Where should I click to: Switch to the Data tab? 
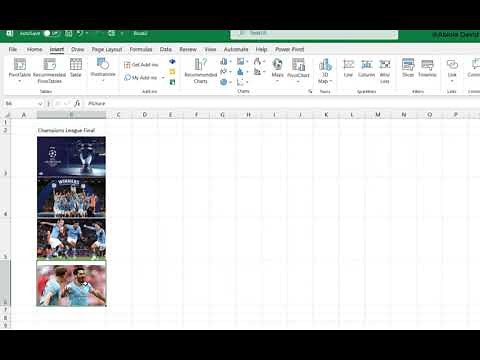(166, 49)
